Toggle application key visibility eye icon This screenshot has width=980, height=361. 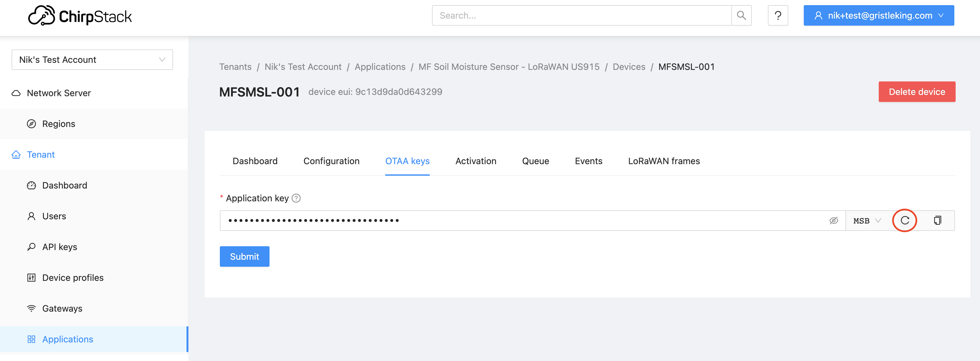click(833, 221)
